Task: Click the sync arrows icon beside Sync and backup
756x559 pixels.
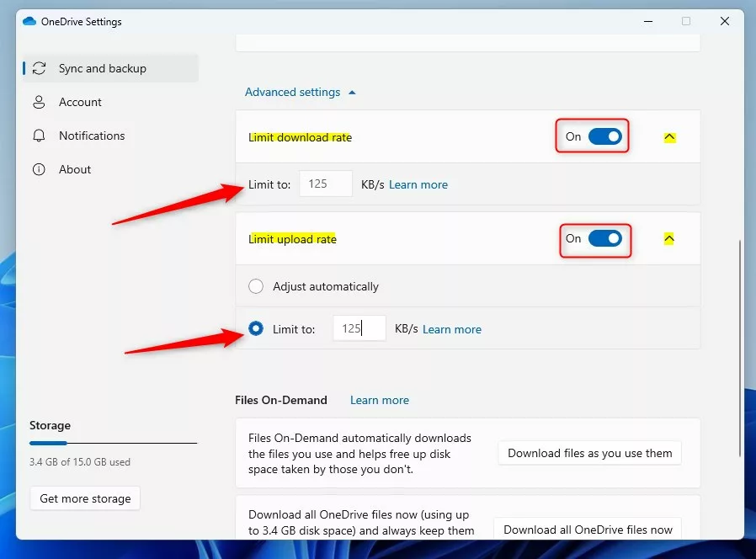Action: (x=39, y=68)
